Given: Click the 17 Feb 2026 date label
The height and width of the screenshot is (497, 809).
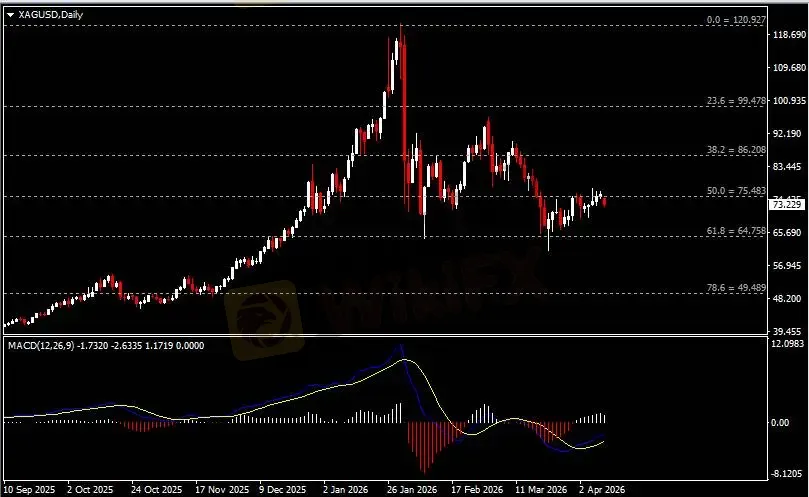Looking at the screenshot, I should point(477,489).
